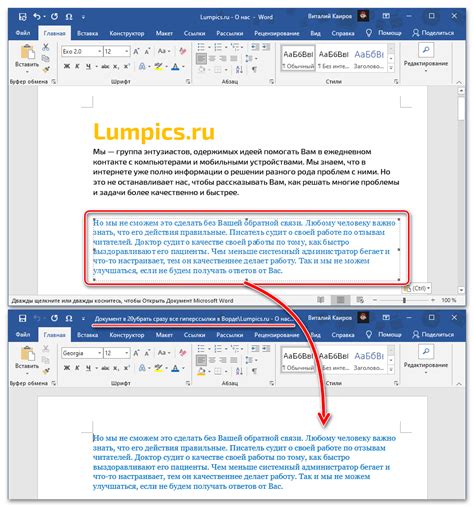Toggle paragraph marks (¶) in the bottom window
Image resolution: width=474 pixels, height=507 pixels.
(x=254, y=371)
